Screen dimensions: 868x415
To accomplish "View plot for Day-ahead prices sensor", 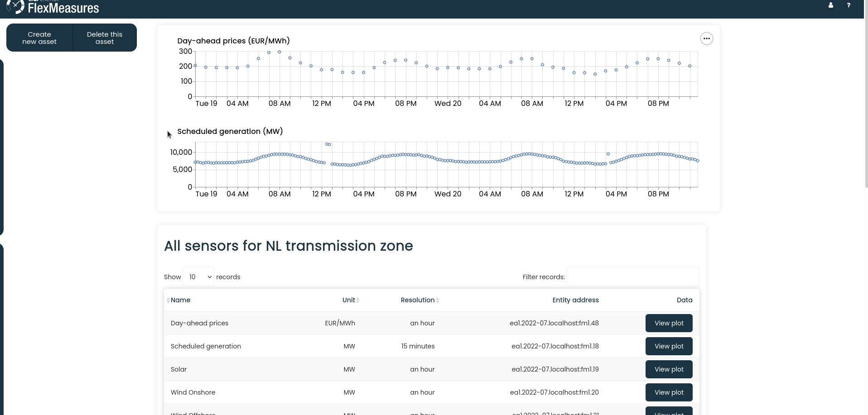I will click(669, 323).
